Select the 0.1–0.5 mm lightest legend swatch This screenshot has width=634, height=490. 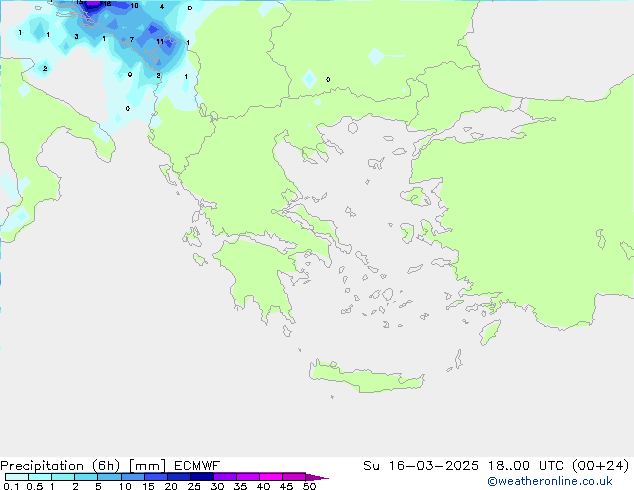[x=17, y=477]
